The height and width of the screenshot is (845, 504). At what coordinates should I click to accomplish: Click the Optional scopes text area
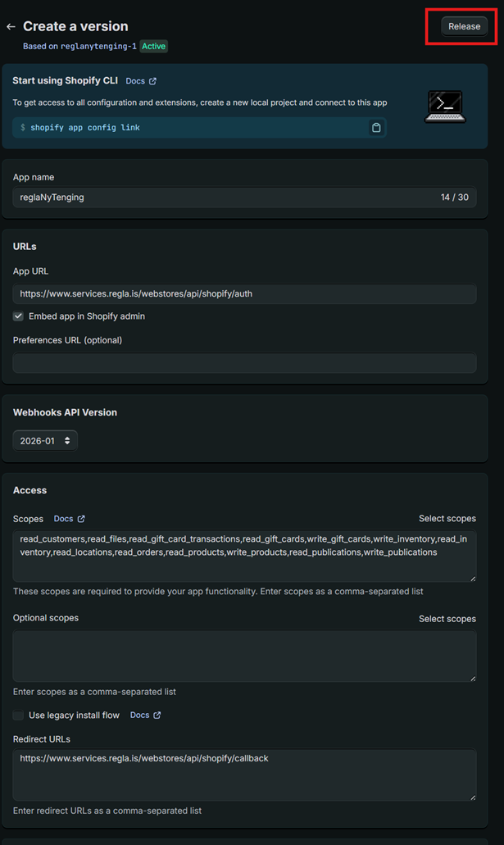pos(244,656)
